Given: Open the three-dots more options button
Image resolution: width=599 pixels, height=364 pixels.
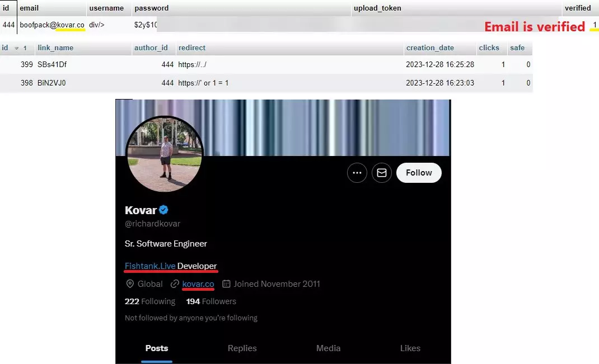Looking at the screenshot, I should [x=357, y=173].
